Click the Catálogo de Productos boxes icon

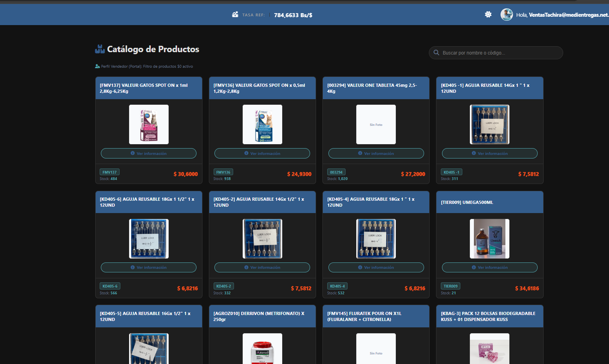(100, 49)
